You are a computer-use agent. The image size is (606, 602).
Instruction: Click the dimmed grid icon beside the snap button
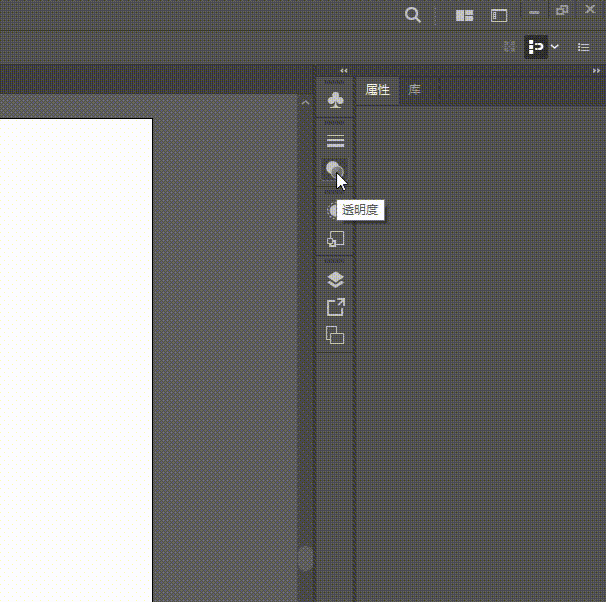(509, 47)
